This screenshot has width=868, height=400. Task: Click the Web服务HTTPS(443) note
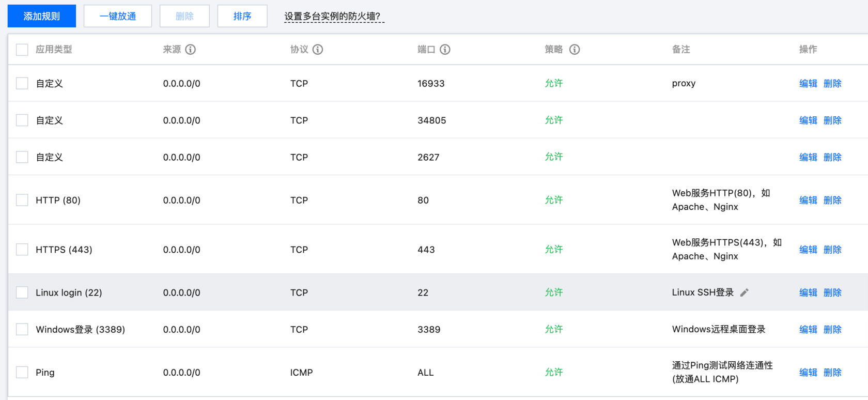[727, 249]
